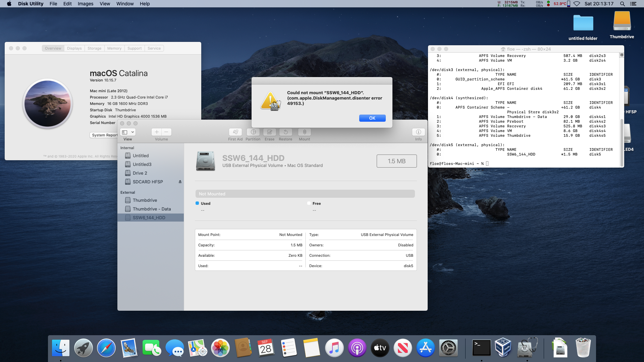Select Drive 2 in the sidebar
This screenshot has height=362, width=644.
151,173
